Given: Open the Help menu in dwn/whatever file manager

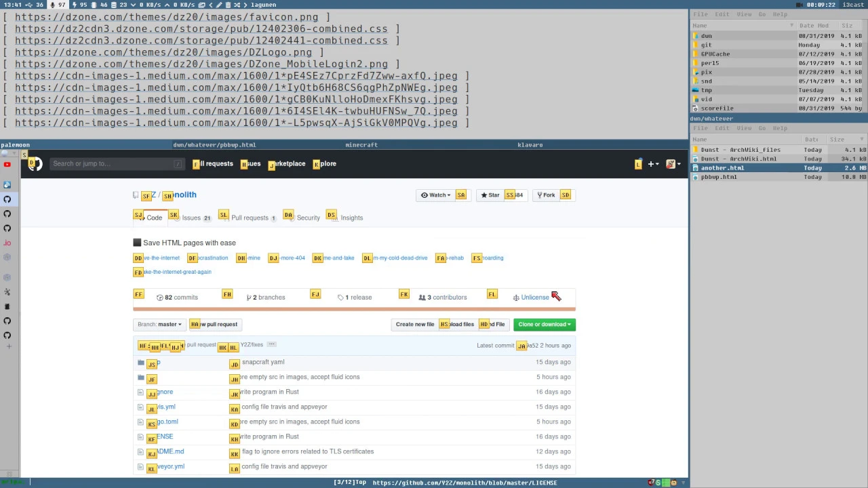Looking at the screenshot, I should coord(780,128).
